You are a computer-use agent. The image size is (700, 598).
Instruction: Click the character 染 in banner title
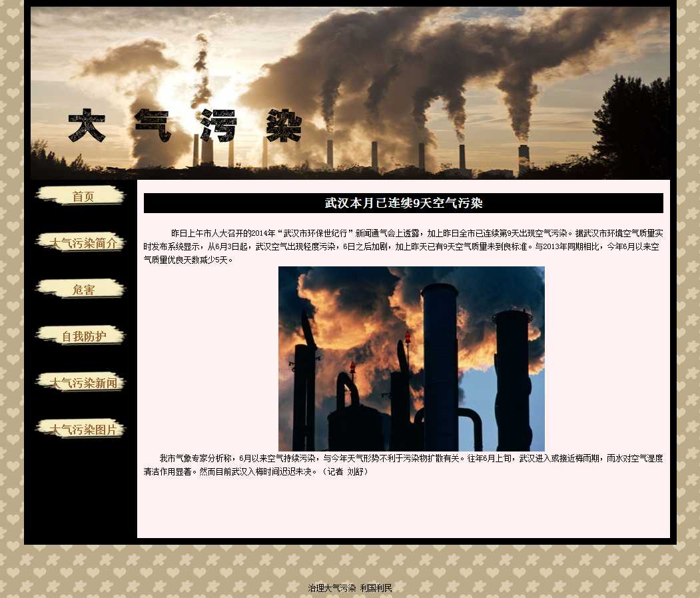coord(284,125)
